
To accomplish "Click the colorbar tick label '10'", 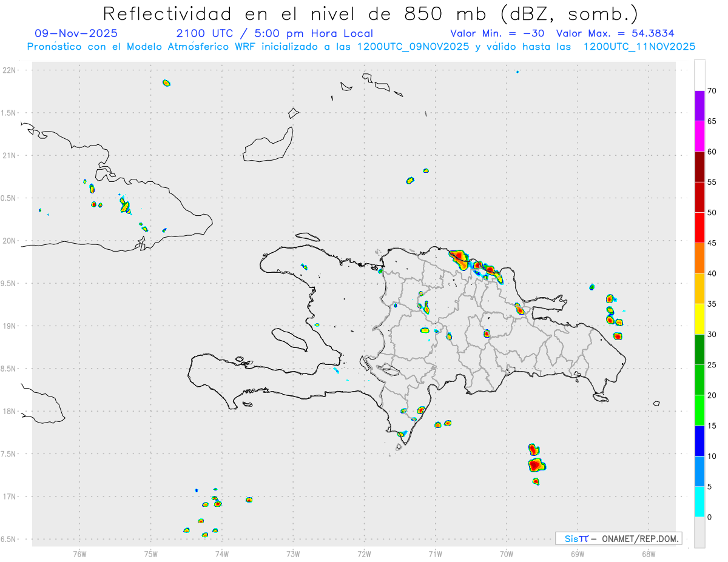I will point(712,457).
